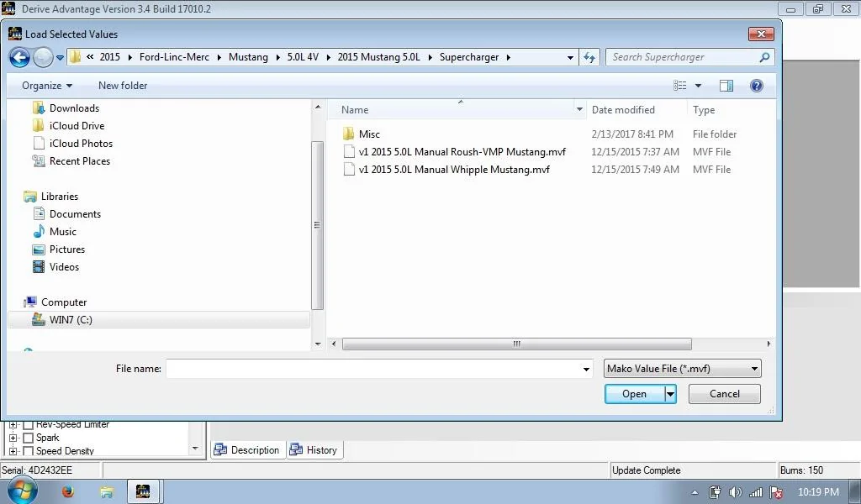Open the Organize menu
This screenshot has width=861, height=504.
click(47, 86)
